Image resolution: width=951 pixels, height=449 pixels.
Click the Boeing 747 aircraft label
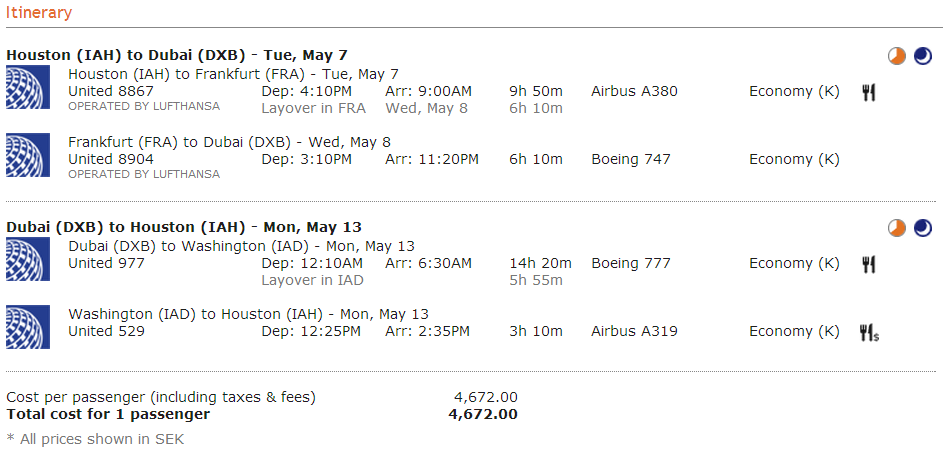pos(631,159)
